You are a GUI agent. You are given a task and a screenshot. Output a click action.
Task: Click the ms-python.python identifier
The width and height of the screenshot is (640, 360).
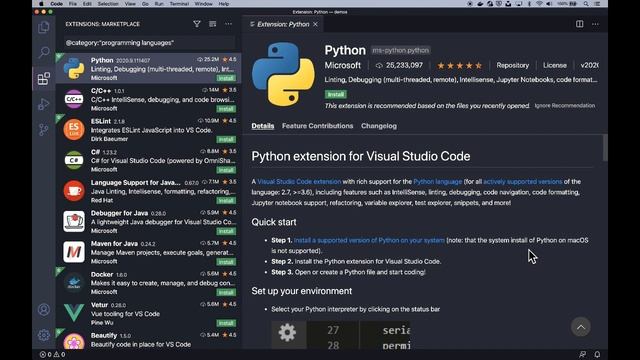click(x=400, y=50)
